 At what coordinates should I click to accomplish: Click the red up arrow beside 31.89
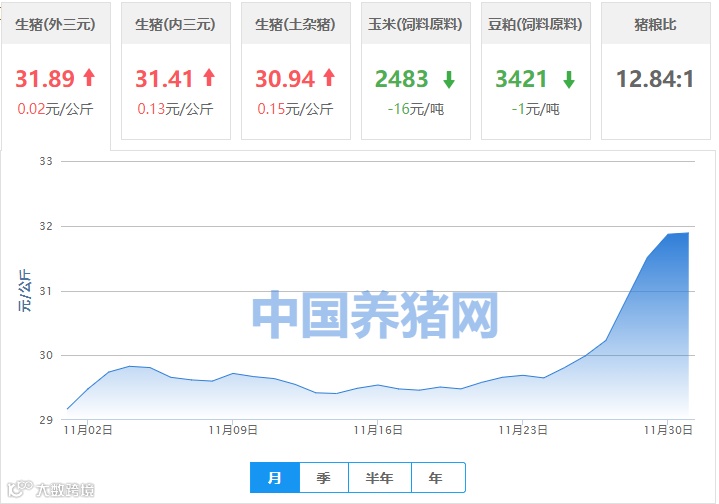[x=89, y=78]
